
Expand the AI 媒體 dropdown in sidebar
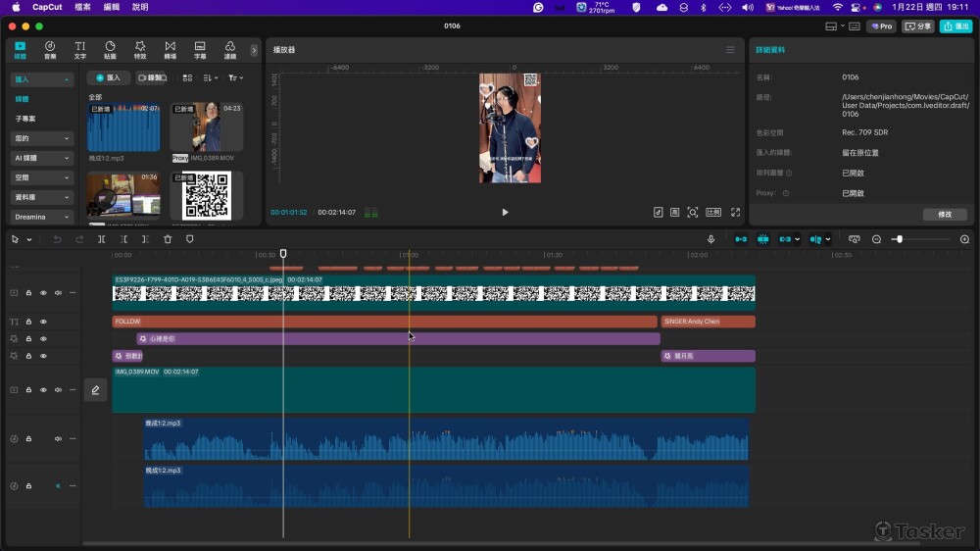(x=42, y=158)
